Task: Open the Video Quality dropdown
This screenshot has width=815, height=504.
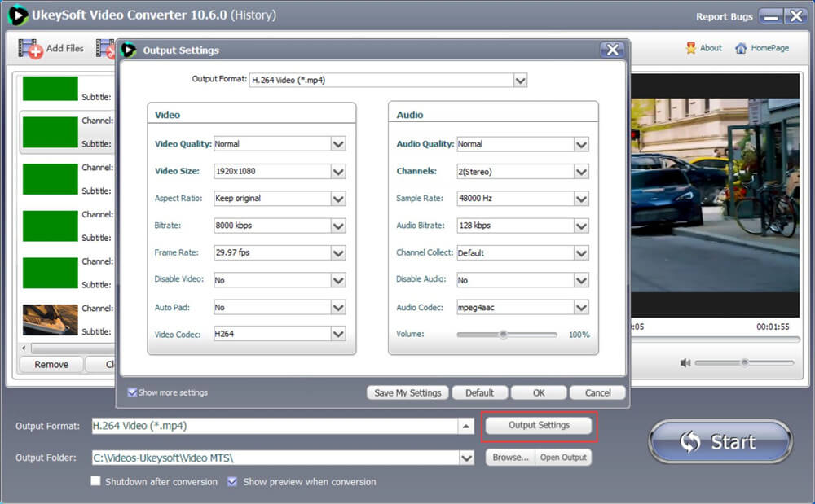Action: pyautogui.click(x=280, y=144)
